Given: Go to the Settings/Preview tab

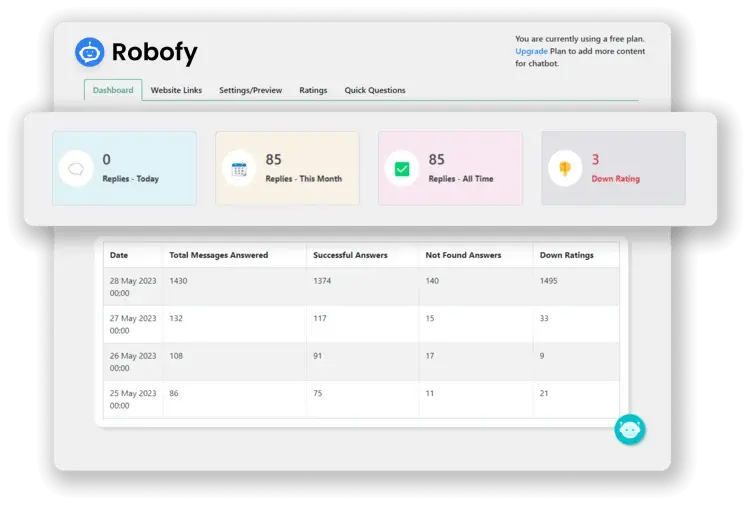Looking at the screenshot, I should [250, 90].
